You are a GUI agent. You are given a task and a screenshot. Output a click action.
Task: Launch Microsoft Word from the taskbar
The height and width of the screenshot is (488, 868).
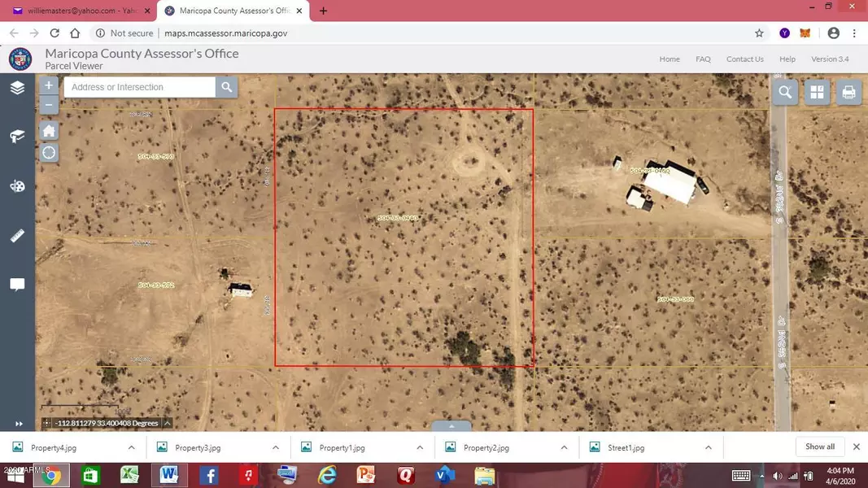coord(168,474)
